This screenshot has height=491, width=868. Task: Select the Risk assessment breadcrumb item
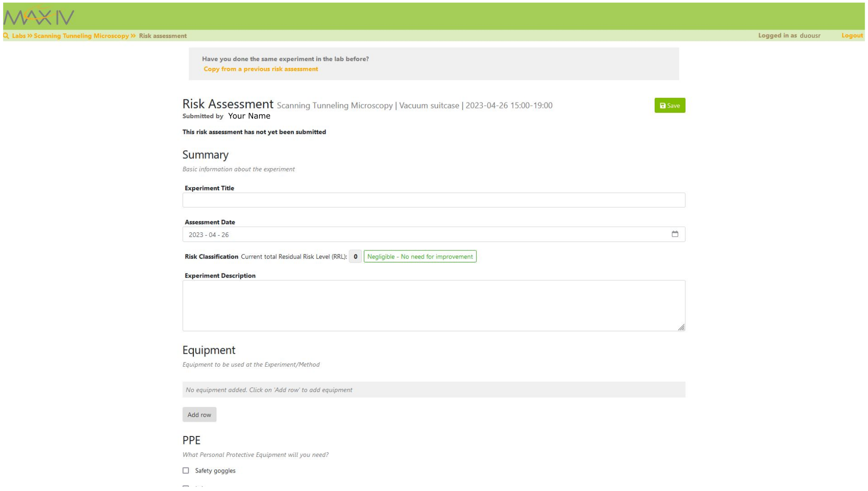click(163, 36)
